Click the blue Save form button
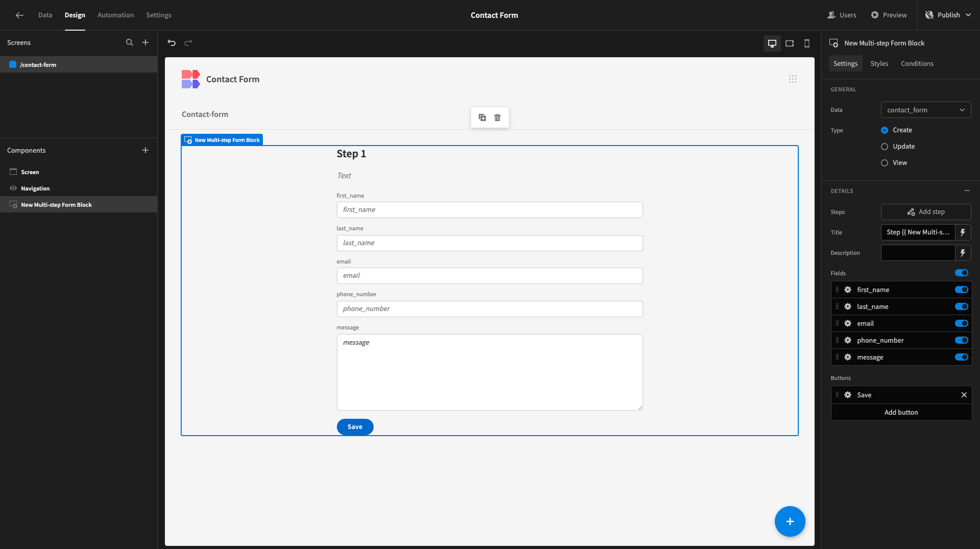980x549 pixels. pyautogui.click(x=355, y=427)
